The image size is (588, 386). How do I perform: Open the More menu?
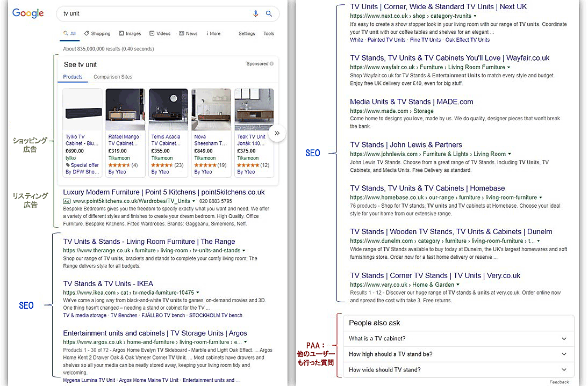tap(213, 33)
